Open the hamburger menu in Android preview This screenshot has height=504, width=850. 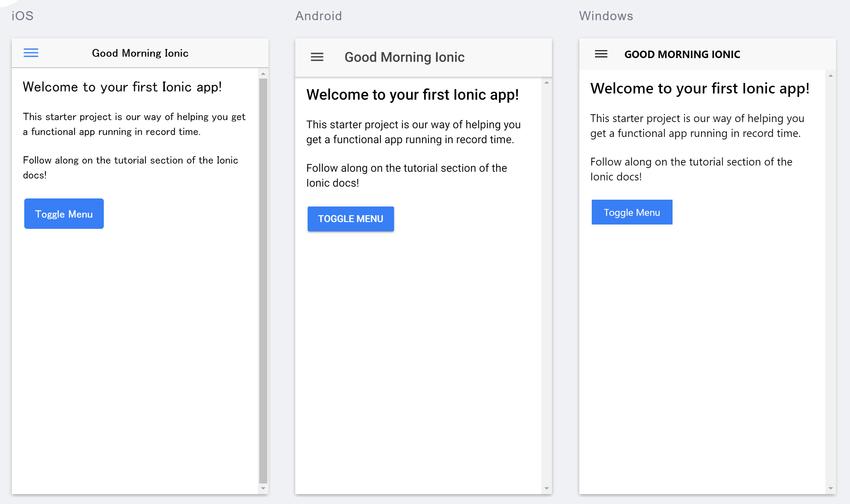[x=317, y=57]
